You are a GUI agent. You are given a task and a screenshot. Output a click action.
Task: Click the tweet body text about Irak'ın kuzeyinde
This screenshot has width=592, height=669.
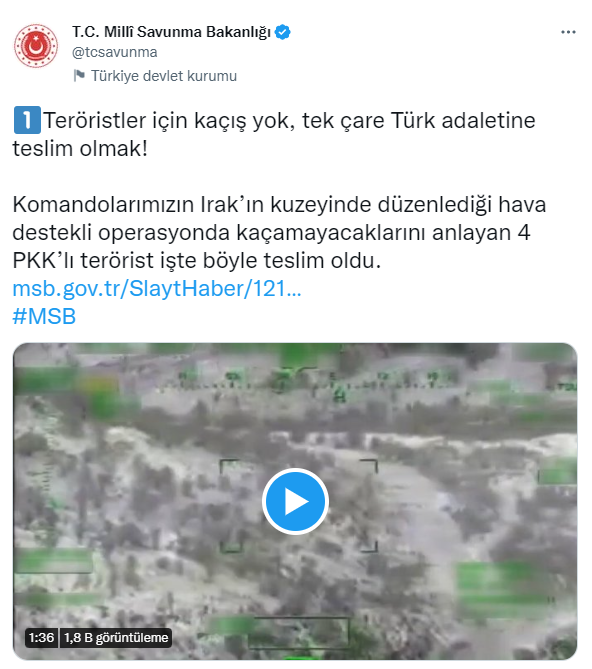pos(279,233)
